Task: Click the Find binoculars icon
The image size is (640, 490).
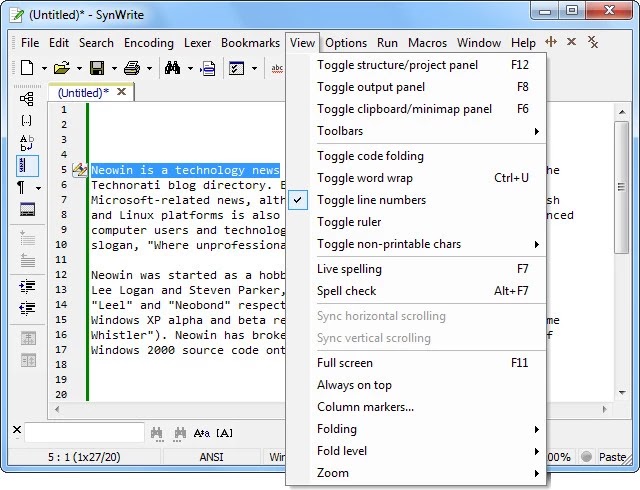Action: click(173, 68)
